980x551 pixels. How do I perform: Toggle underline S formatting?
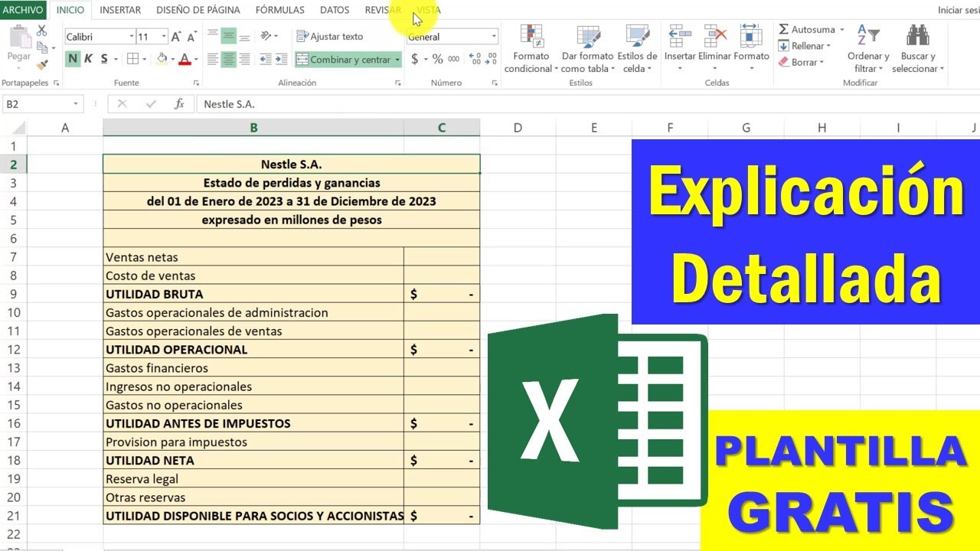105,59
